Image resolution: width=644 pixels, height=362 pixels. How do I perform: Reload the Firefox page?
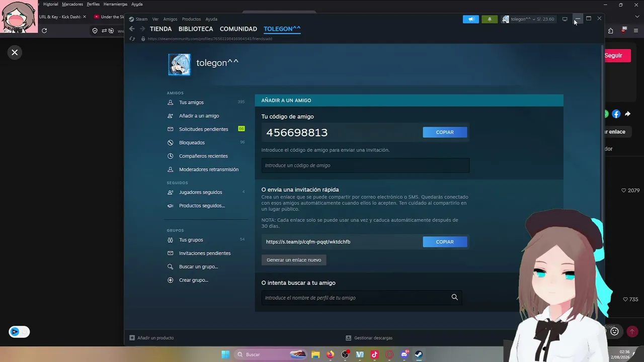[44, 31]
